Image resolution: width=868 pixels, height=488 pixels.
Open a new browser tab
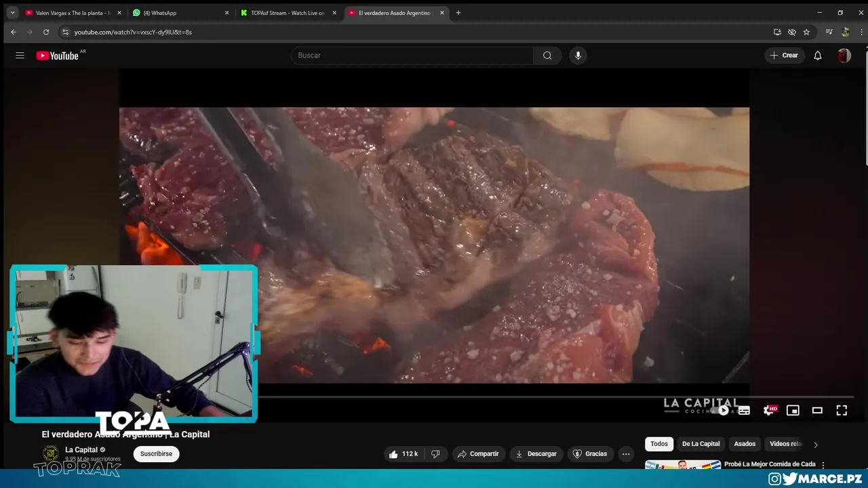pyautogui.click(x=458, y=13)
